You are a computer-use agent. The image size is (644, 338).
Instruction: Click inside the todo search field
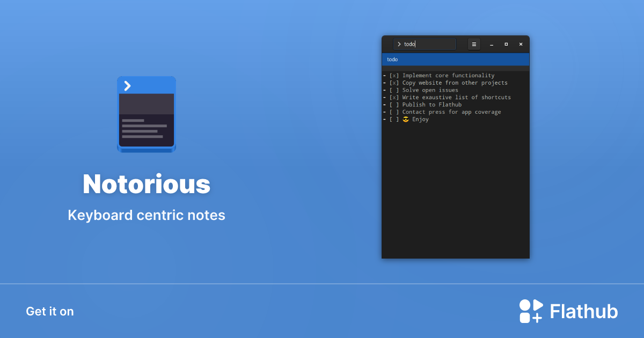[x=424, y=44]
